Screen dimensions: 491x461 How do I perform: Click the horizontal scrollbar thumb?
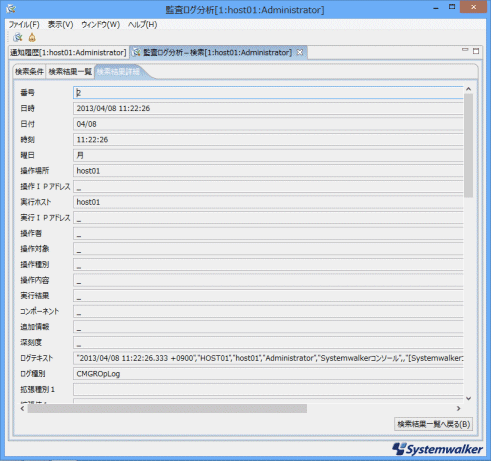(167, 408)
